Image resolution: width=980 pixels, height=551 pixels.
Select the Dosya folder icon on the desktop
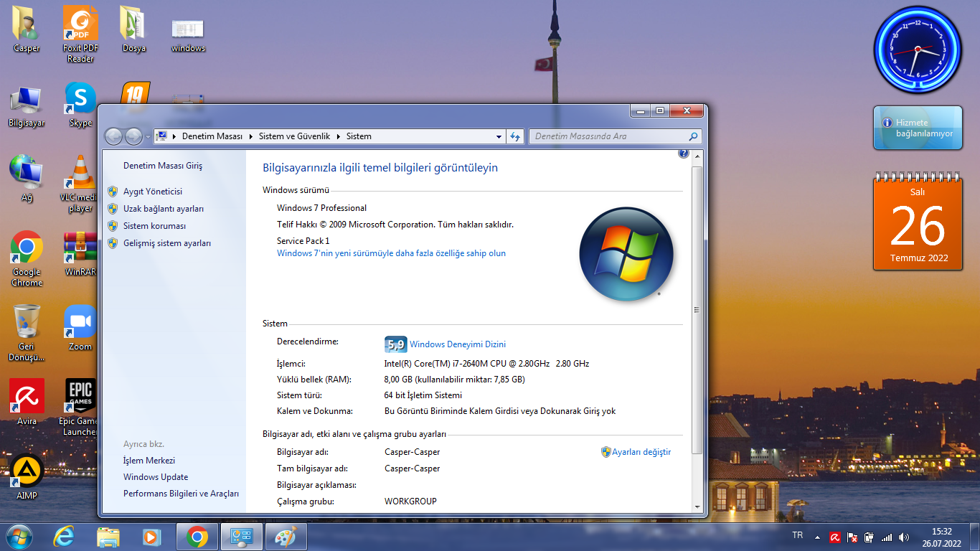pyautogui.click(x=133, y=29)
